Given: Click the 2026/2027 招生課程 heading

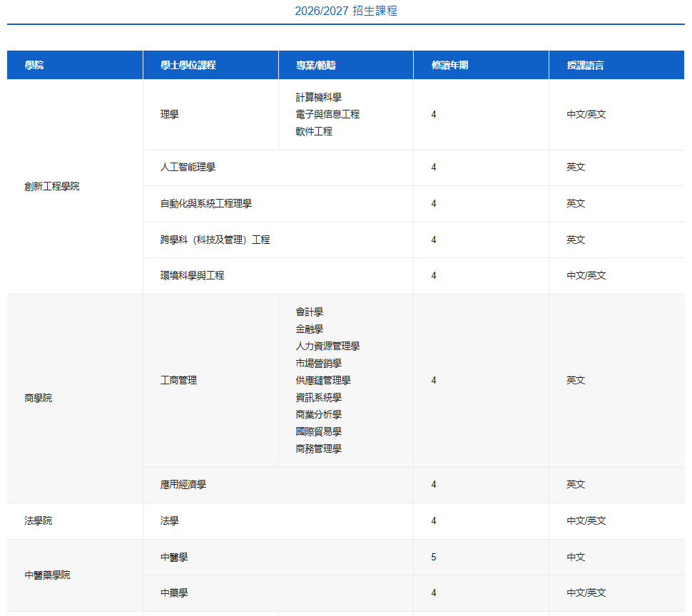Looking at the screenshot, I should click(x=346, y=11).
